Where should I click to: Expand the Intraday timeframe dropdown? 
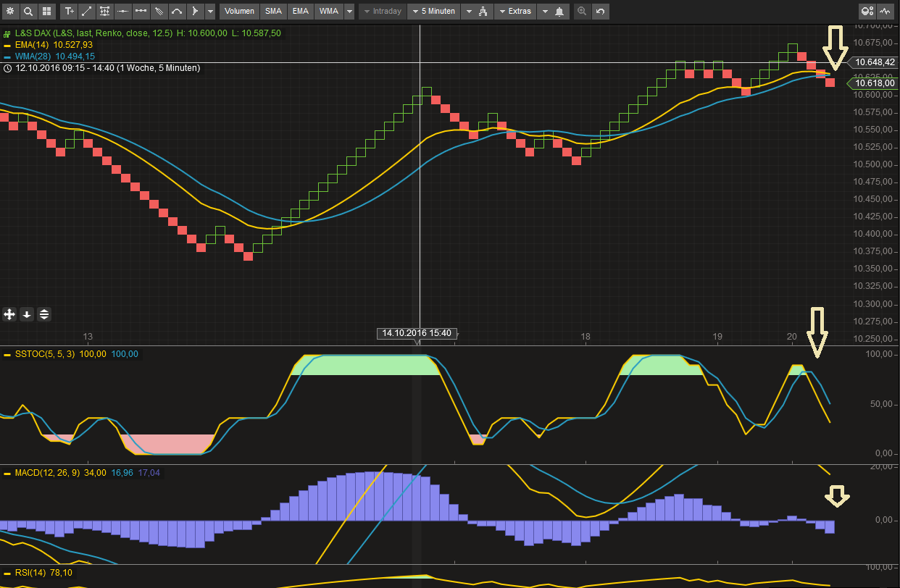tap(382, 11)
